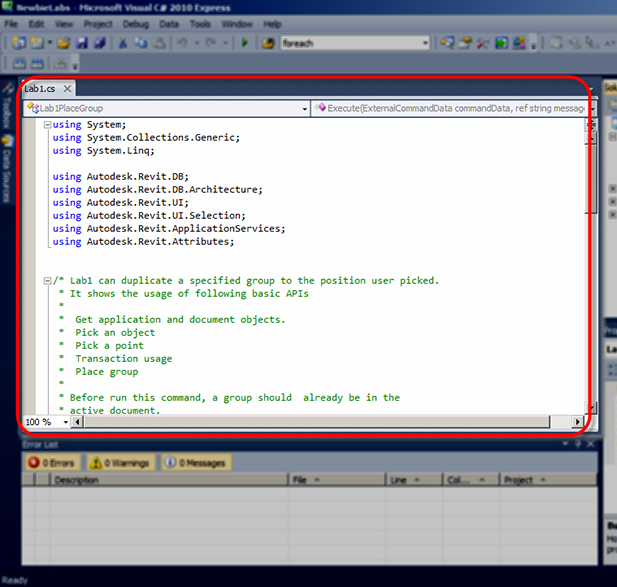The width and height of the screenshot is (617, 587).
Task: Open the 'foreach' find combo dropdown arrow
Action: coord(425,42)
